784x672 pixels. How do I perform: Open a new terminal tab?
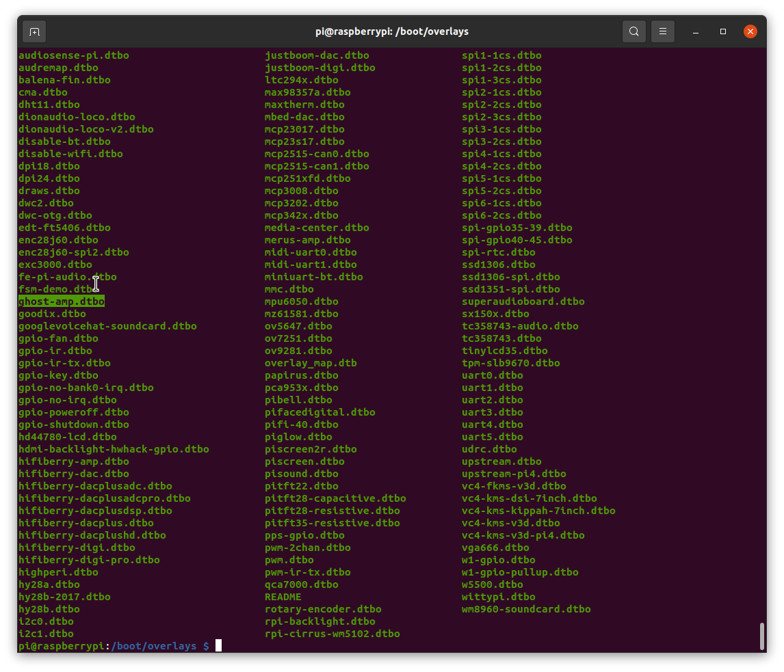pos(34,31)
